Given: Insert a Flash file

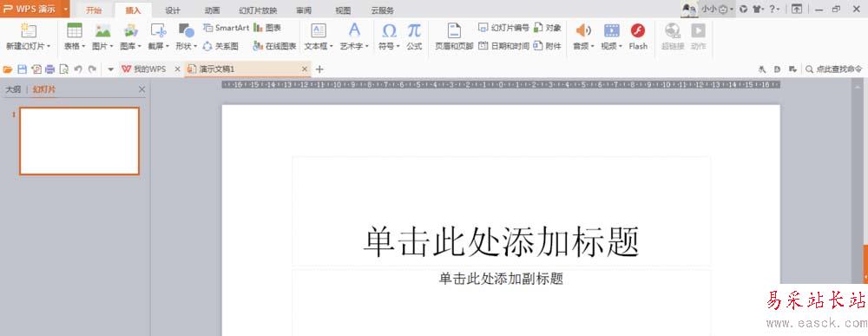Looking at the screenshot, I should coord(638,37).
